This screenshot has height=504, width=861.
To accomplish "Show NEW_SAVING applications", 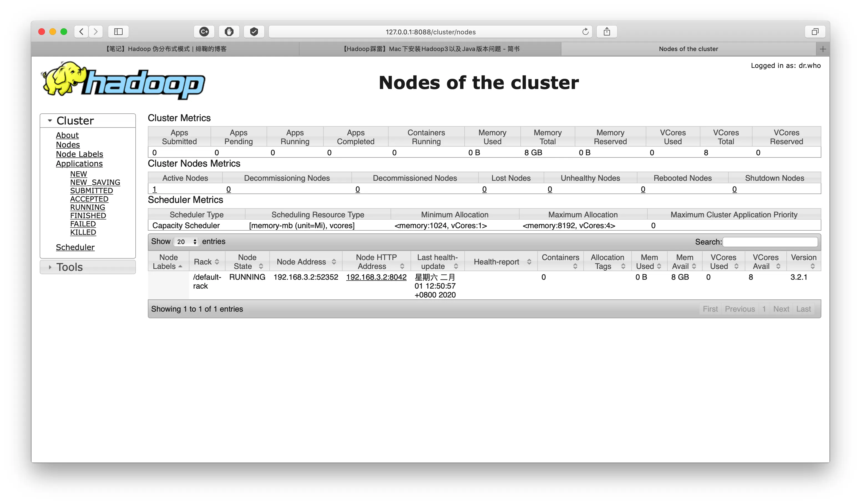I will point(95,182).
